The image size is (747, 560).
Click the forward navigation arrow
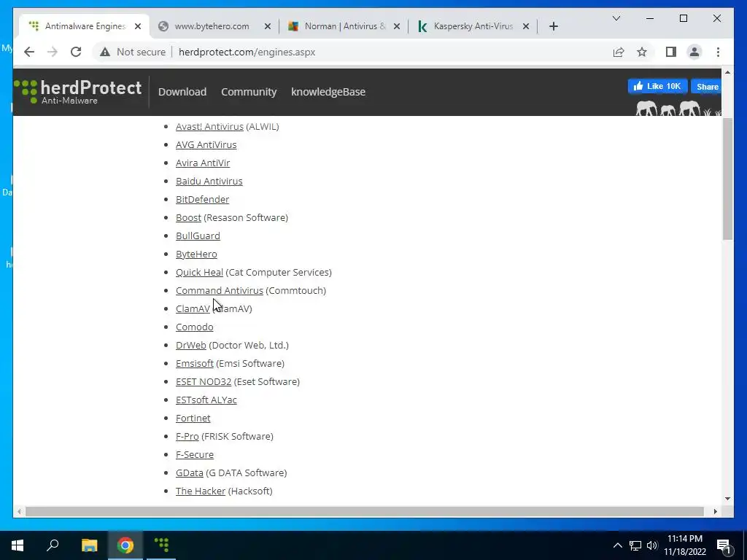[53, 52]
